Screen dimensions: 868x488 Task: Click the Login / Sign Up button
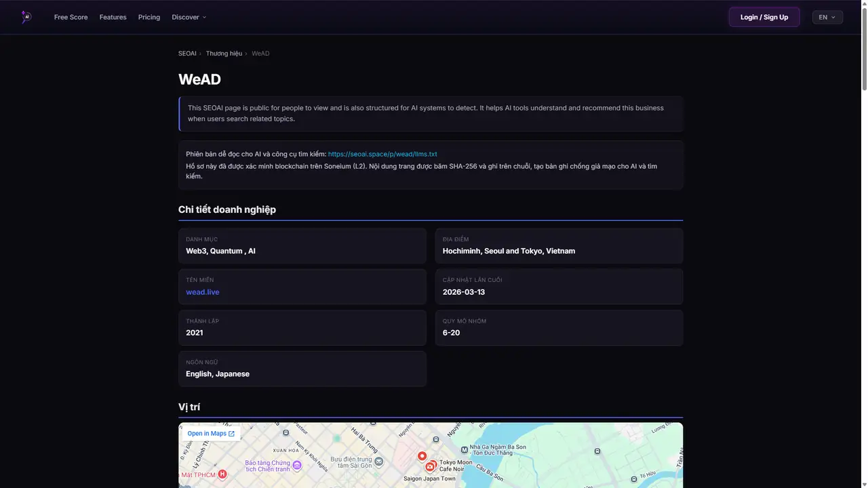(764, 17)
